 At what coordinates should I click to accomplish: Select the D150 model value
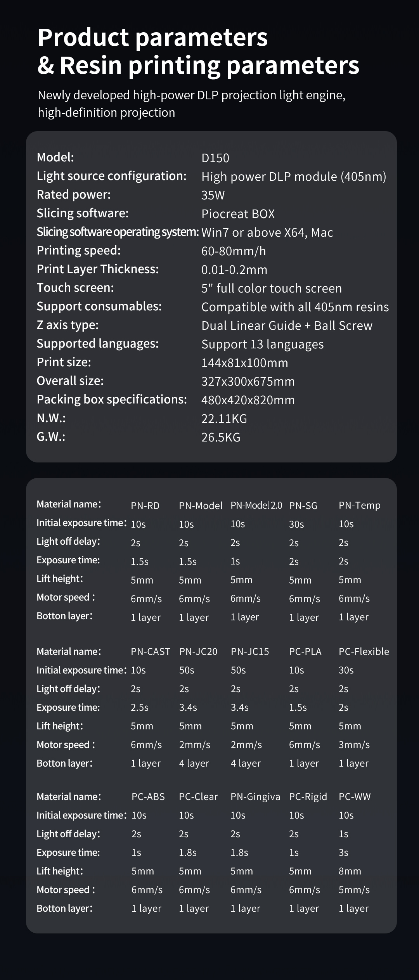215,158
